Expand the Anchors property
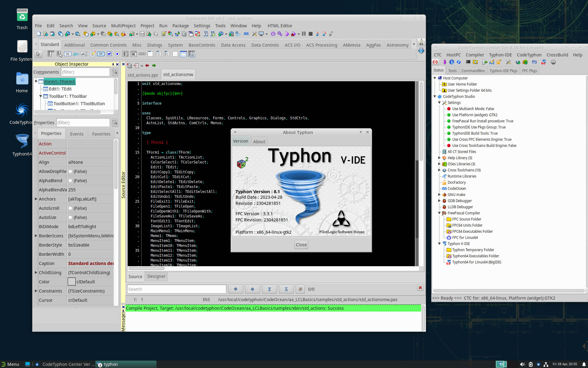The image size is (588, 368). coord(36,199)
